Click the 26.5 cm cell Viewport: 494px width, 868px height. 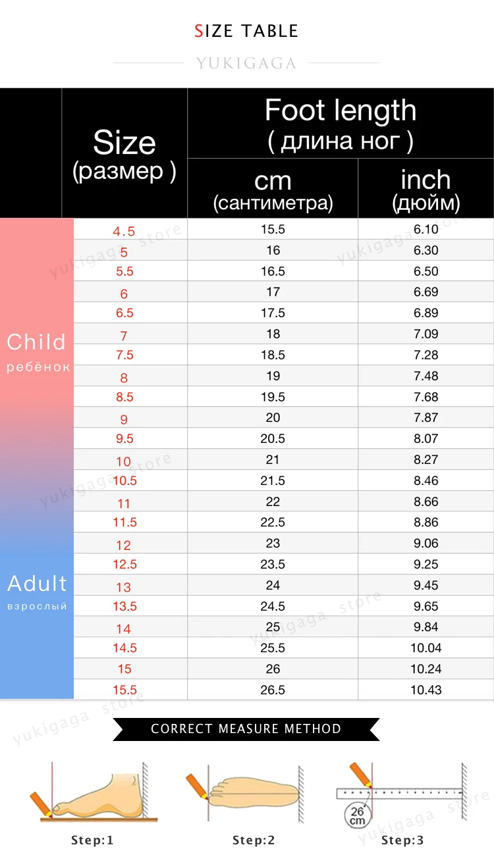click(x=273, y=690)
